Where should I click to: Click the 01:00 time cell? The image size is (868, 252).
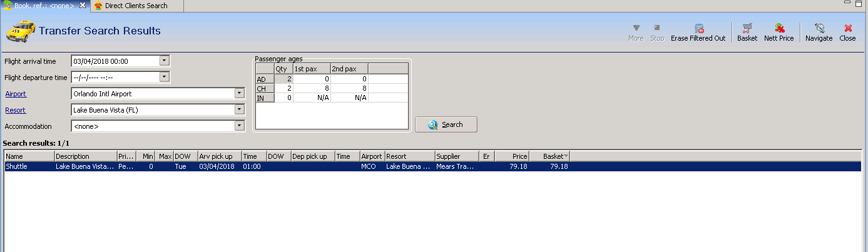point(254,167)
